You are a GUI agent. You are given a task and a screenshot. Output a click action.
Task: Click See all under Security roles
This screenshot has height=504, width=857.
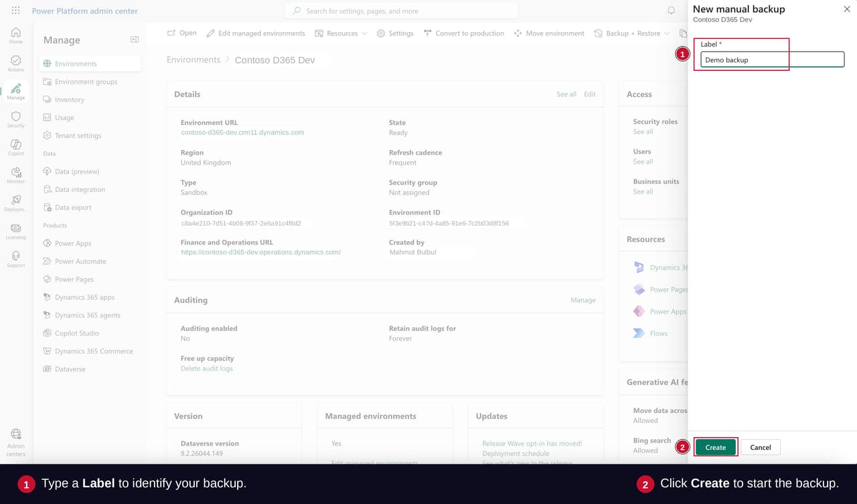coord(643,132)
